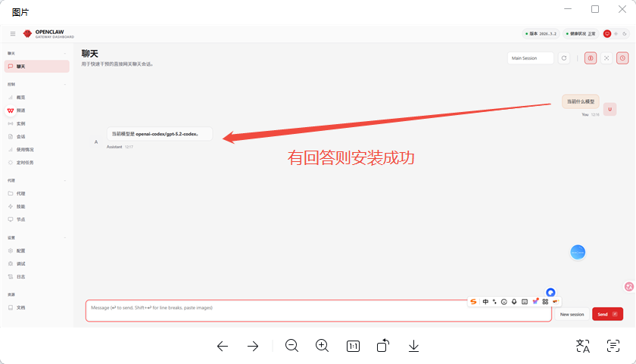Image resolution: width=636 pixels, height=364 pixels.
Task: Toggle the red clock icon in the chat header
Action: 622,58
